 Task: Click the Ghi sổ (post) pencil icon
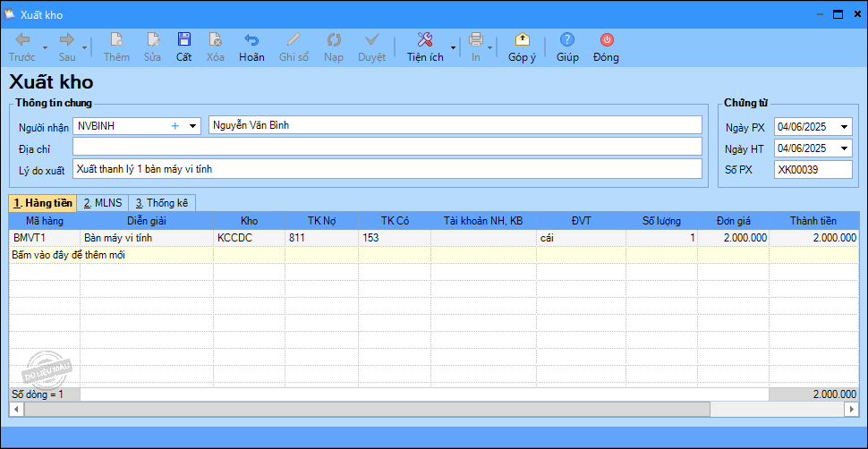pyautogui.click(x=294, y=40)
